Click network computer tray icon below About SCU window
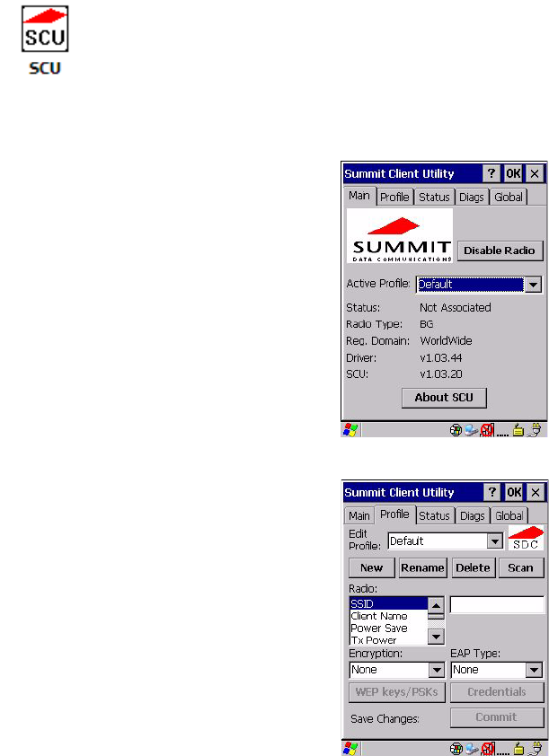The width and height of the screenshot is (549, 756). pyautogui.click(x=472, y=430)
